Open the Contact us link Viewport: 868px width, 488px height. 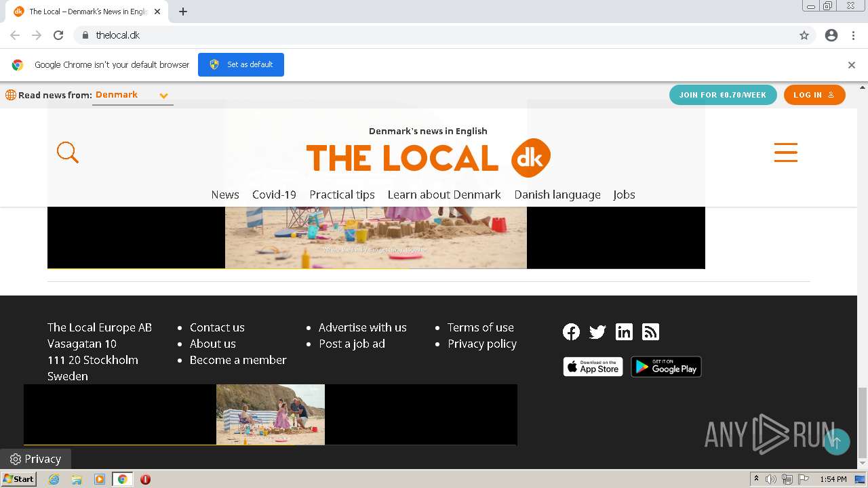[217, 327]
